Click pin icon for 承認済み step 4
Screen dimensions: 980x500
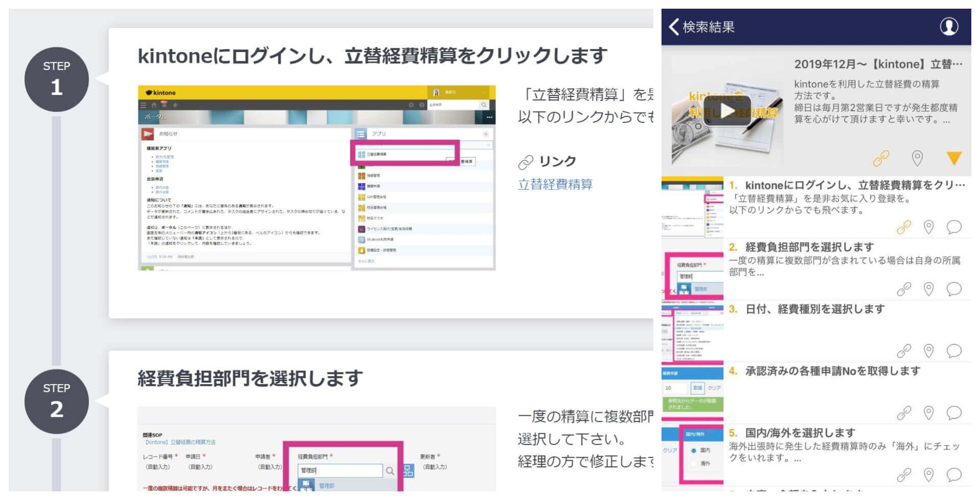tap(928, 413)
